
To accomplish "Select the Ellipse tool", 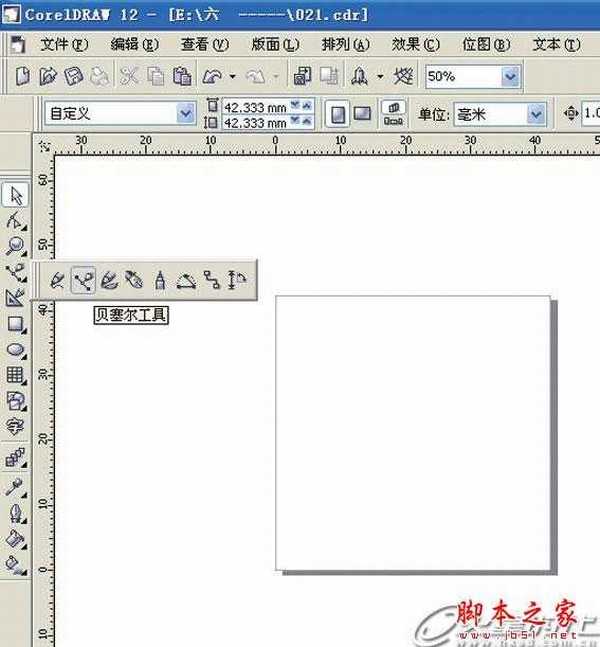I will pos(15,350).
